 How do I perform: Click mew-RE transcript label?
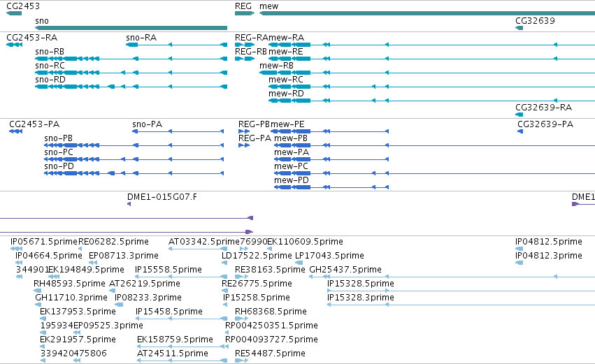tap(286, 52)
